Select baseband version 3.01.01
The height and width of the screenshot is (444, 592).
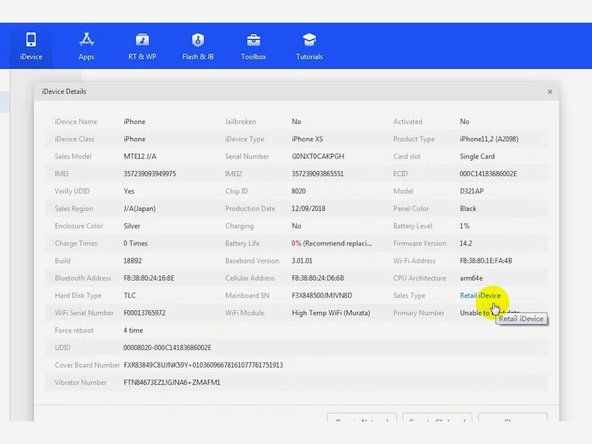point(302,261)
